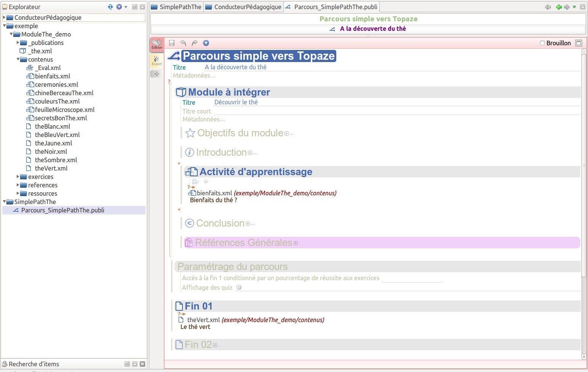Expand the Introduction section
Screen dimensions: 588x372
250,153
